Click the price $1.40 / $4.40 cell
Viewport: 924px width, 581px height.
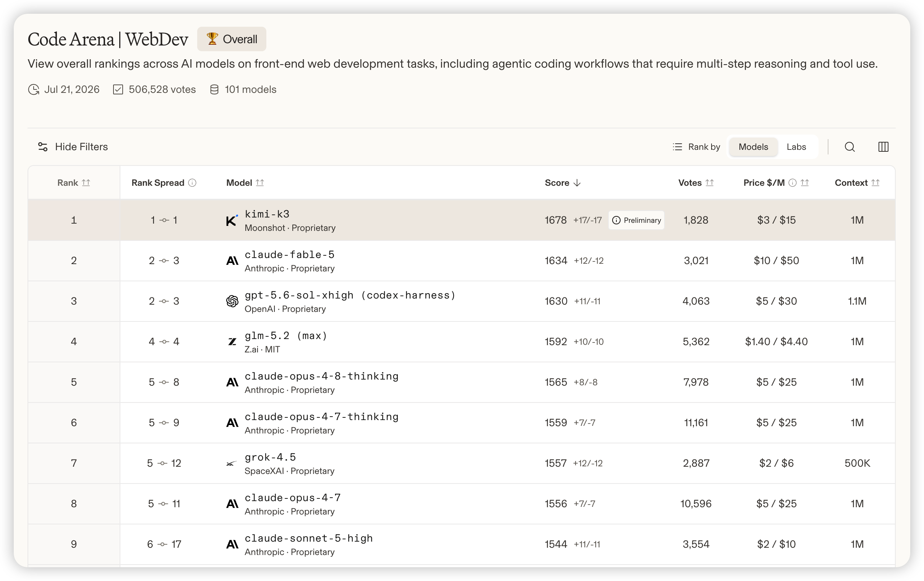click(x=776, y=342)
